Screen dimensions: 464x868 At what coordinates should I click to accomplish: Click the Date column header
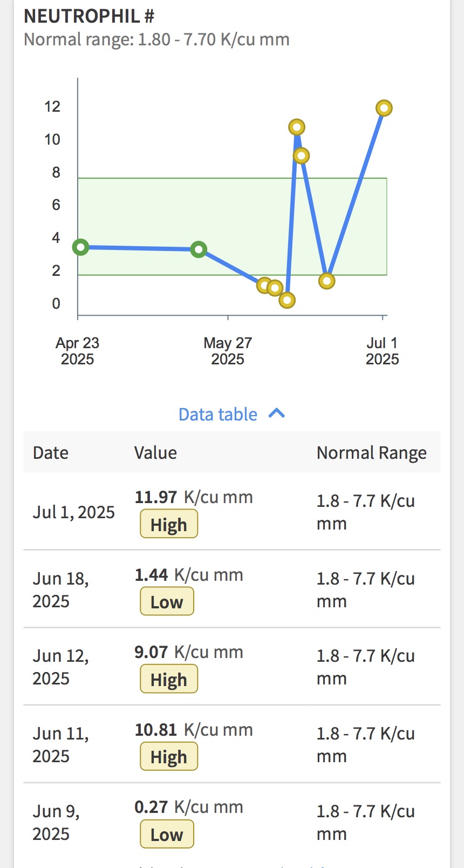click(51, 453)
